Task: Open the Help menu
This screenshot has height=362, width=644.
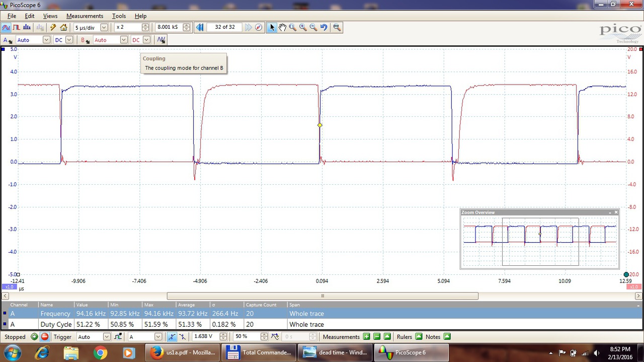Action: point(141,16)
